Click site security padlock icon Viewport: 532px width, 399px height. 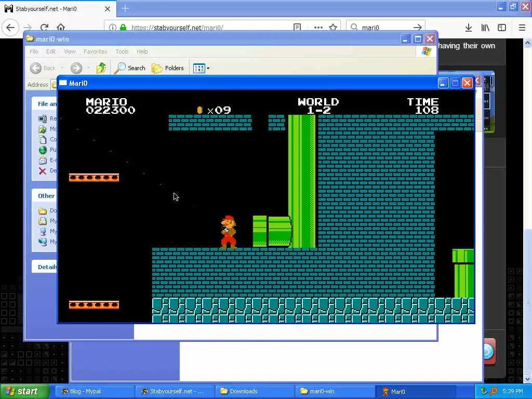(123, 28)
